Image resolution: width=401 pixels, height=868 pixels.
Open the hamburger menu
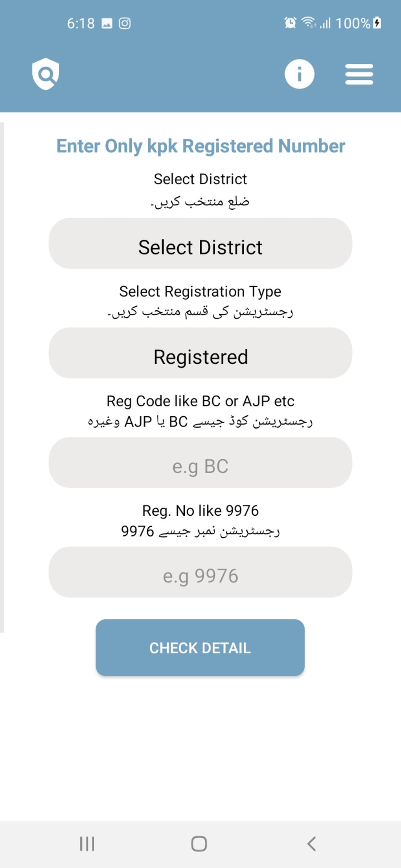[359, 74]
